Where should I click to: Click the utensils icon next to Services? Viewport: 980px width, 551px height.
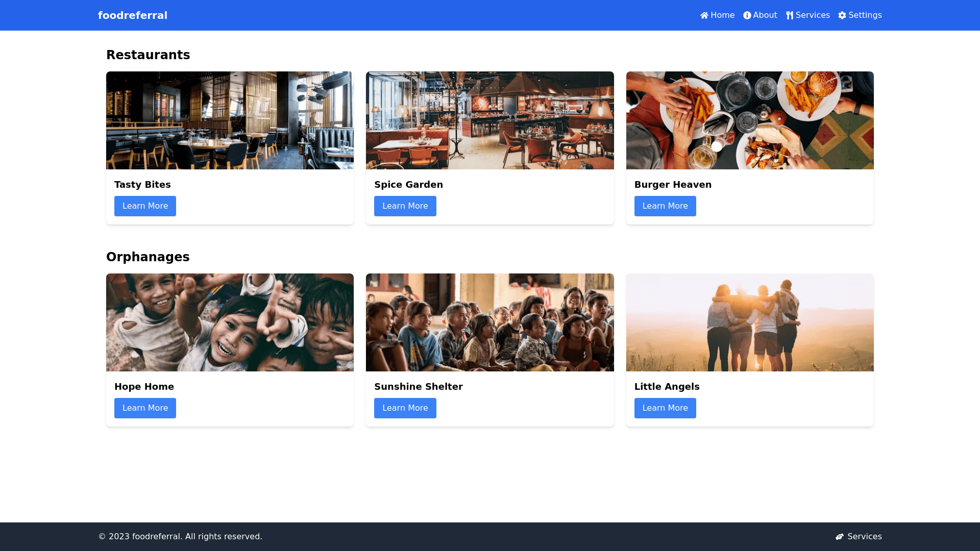point(790,15)
